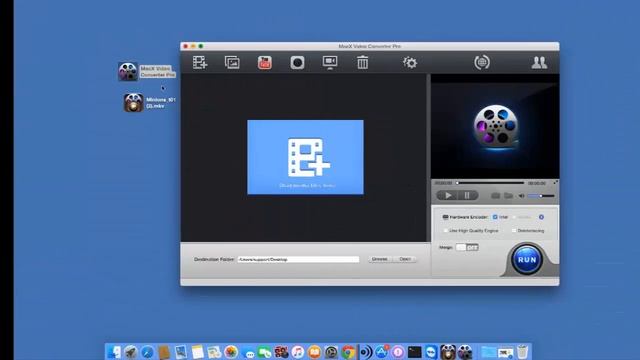Image resolution: width=640 pixels, height=360 pixels.
Task: Click the trash Clear list icon
Action: pyautogui.click(x=362, y=62)
